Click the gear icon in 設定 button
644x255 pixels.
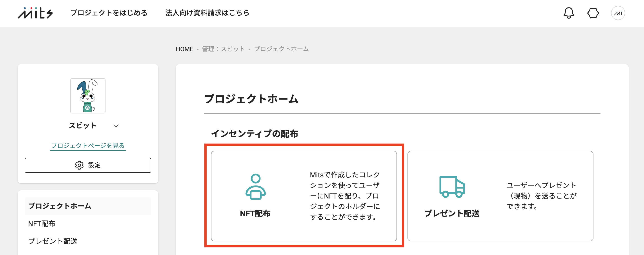click(79, 165)
